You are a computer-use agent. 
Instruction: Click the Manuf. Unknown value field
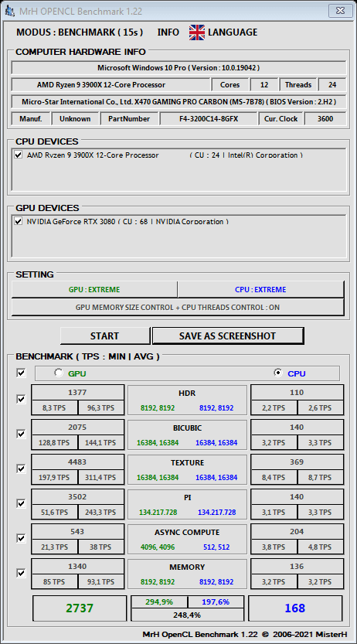click(x=75, y=119)
